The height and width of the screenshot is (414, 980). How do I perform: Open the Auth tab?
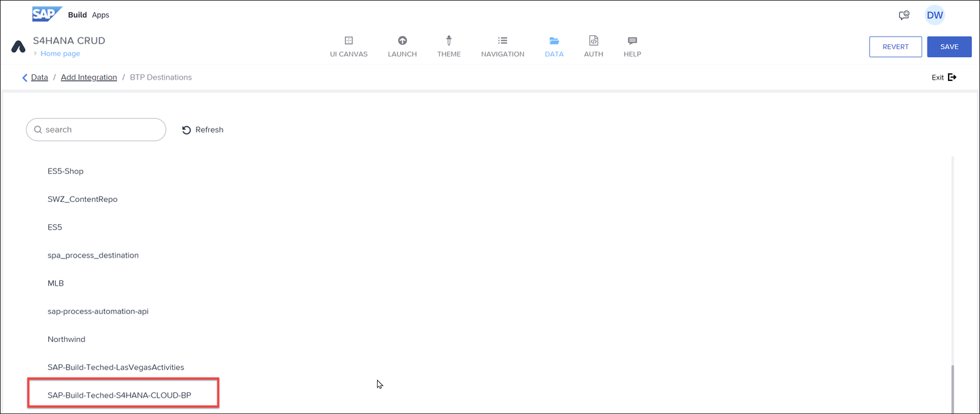coord(593,47)
